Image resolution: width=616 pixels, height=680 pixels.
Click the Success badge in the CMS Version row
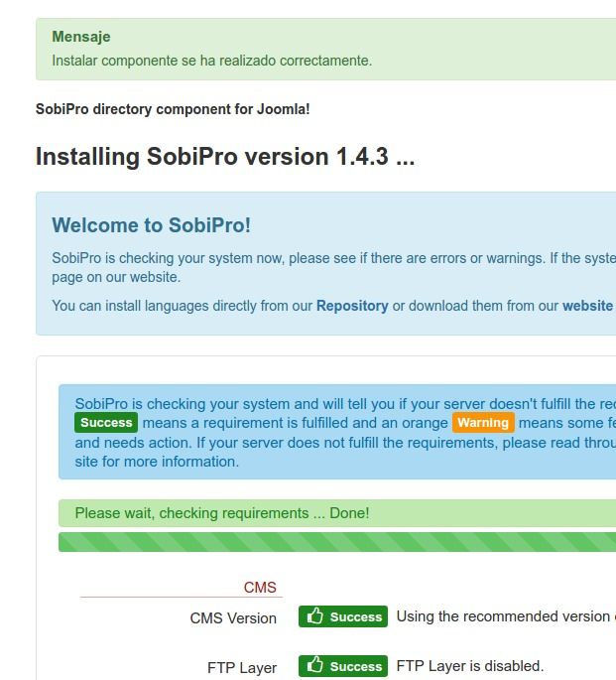[343, 616]
